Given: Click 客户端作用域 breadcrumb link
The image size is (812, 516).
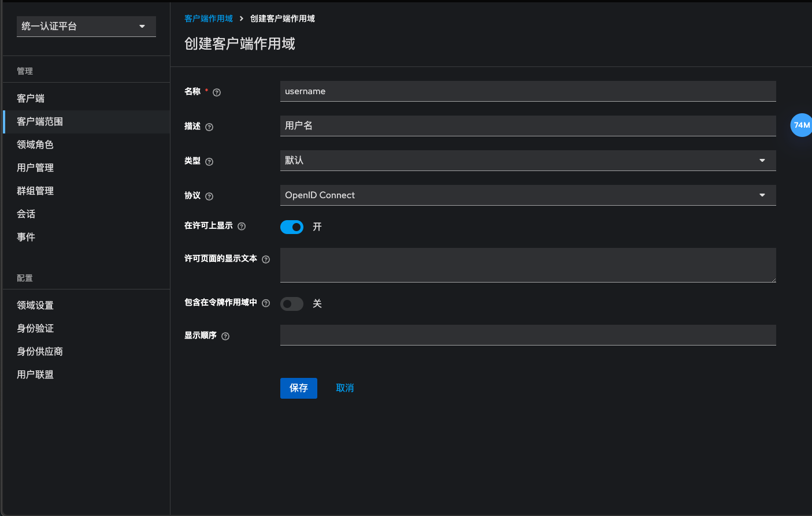Looking at the screenshot, I should tap(208, 18).
